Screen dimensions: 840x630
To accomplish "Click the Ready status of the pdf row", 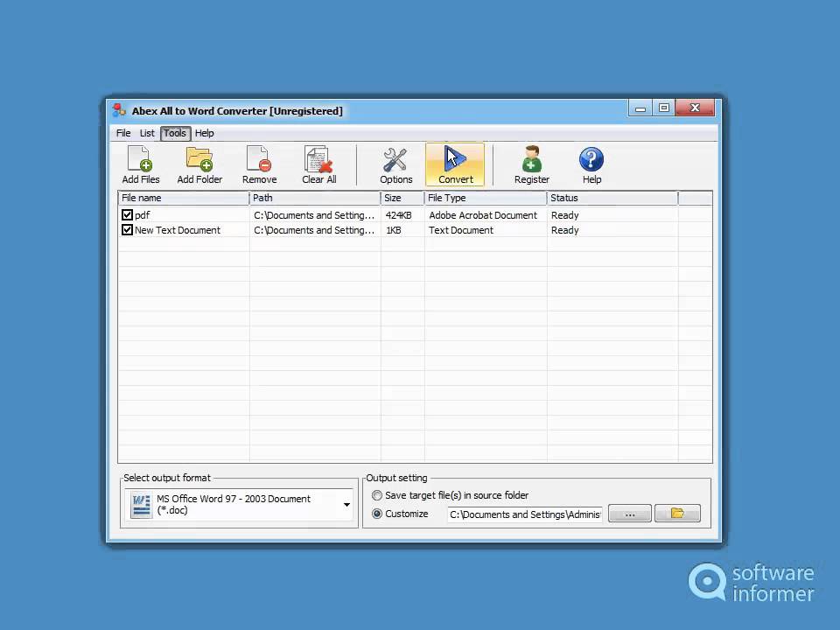I will [x=564, y=215].
